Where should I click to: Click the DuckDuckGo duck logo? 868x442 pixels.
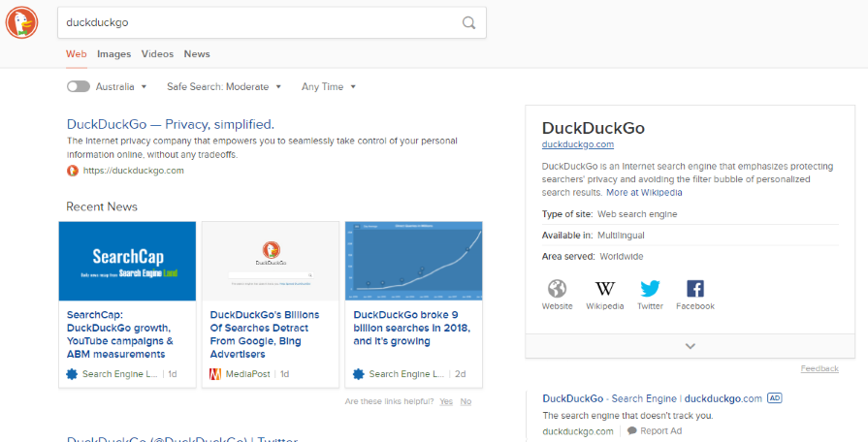coord(22,22)
